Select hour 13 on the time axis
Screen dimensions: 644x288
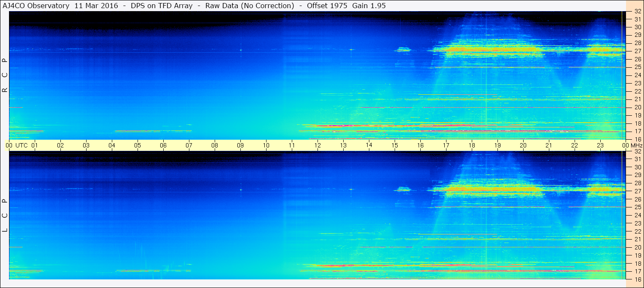click(x=343, y=145)
